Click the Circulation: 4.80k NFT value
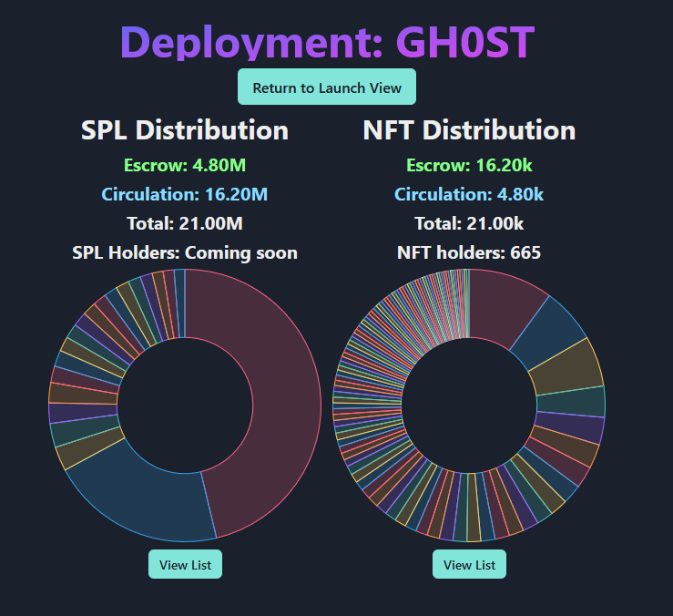Screen dimensions: 673x616 tap(469, 194)
